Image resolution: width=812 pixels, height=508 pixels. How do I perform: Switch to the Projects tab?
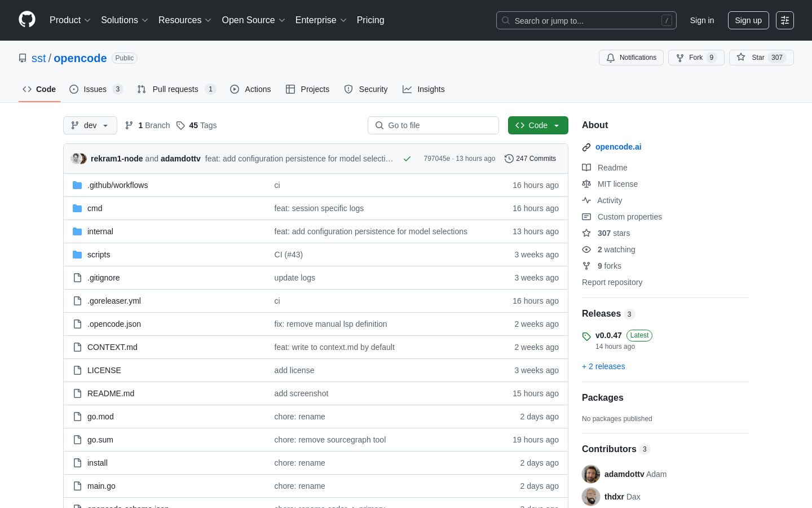(308, 89)
